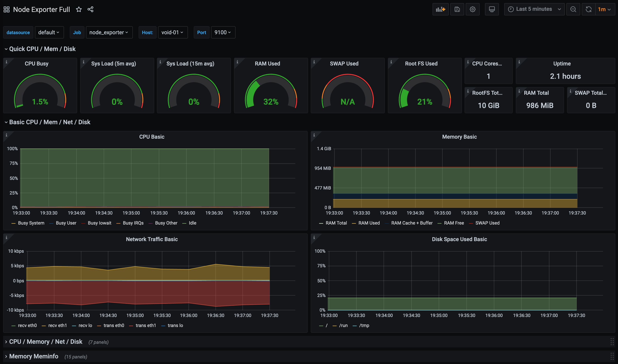The image size is (618, 364).
Task: Open the panel info icon on CPU Basic
Action: point(7,134)
